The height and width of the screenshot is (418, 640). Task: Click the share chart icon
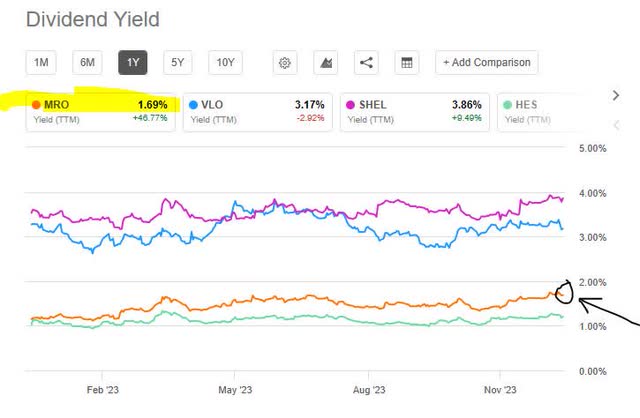(x=366, y=63)
